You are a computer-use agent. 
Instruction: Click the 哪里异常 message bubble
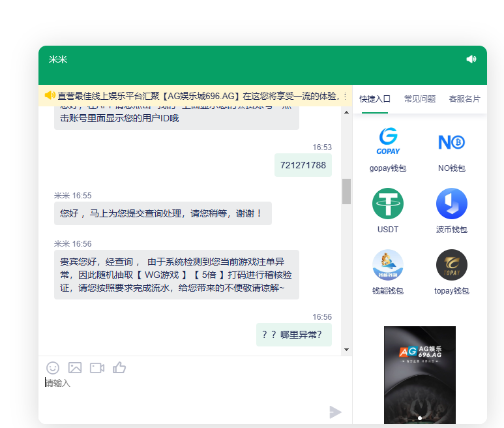tap(294, 335)
